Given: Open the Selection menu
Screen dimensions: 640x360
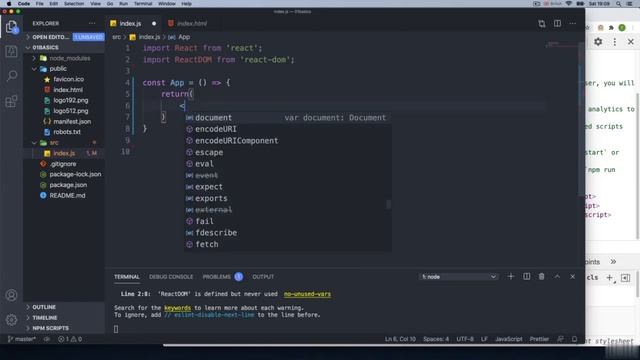Looking at the screenshot, I should click(x=74, y=4).
